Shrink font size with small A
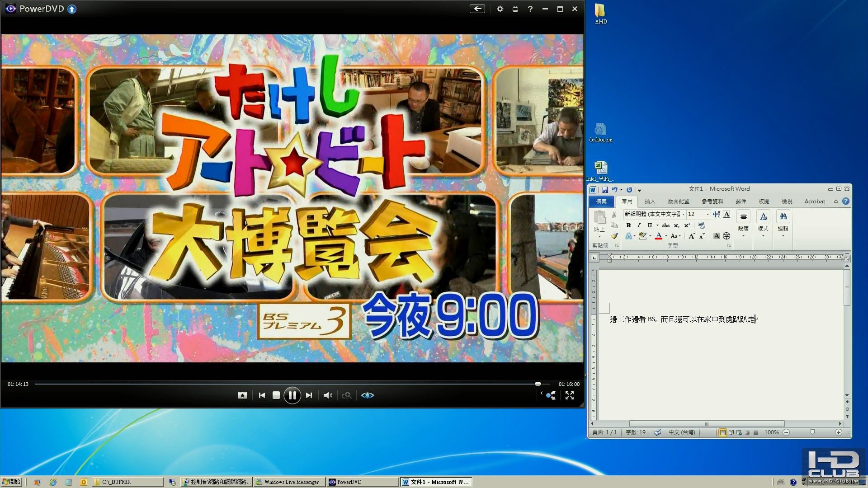 [x=702, y=236]
